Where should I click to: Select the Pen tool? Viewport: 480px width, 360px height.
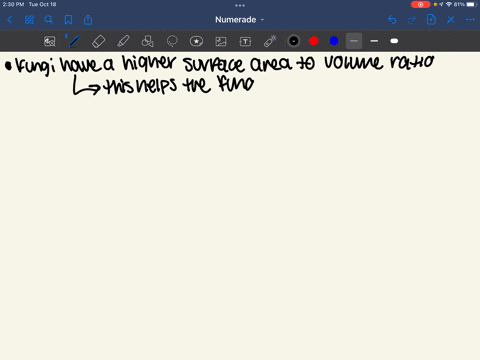(74, 41)
